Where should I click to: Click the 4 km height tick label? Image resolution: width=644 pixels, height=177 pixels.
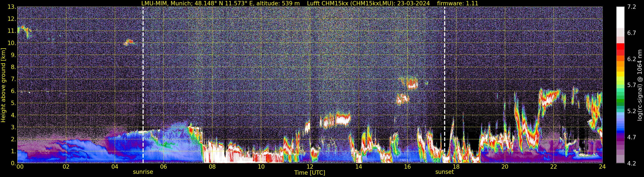click(x=13, y=115)
